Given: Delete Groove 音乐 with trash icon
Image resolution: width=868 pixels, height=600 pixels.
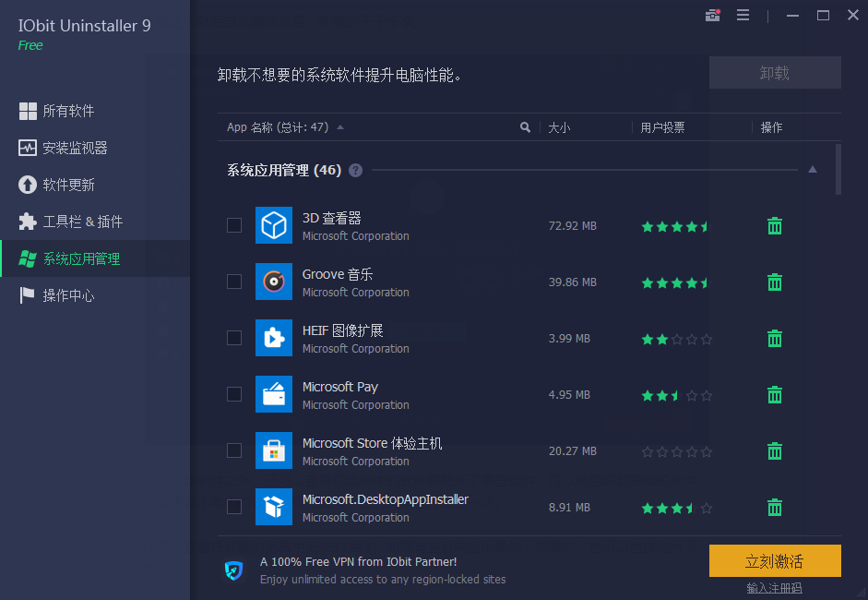Looking at the screenshot, I should click(775, 282).
